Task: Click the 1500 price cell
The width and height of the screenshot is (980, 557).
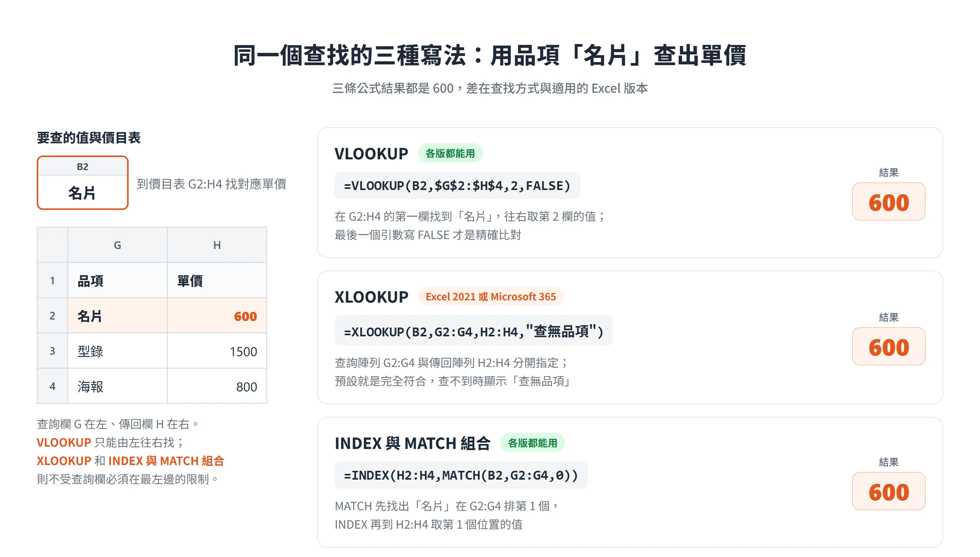Action: (217, 351)
